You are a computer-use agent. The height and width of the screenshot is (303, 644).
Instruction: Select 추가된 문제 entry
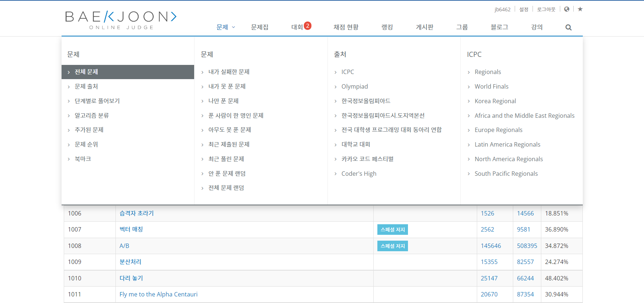89,130
